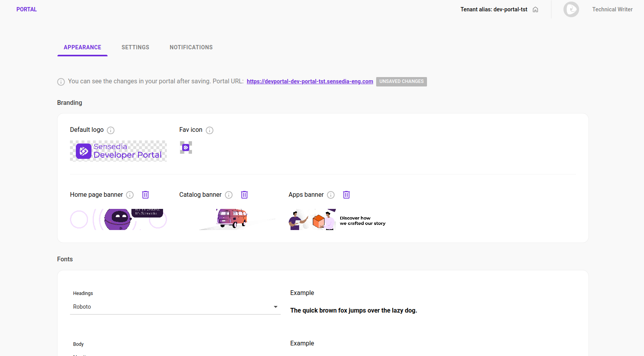Open the Apps banner info tooltip
The image size is (644, 356).
click(331, 194)
